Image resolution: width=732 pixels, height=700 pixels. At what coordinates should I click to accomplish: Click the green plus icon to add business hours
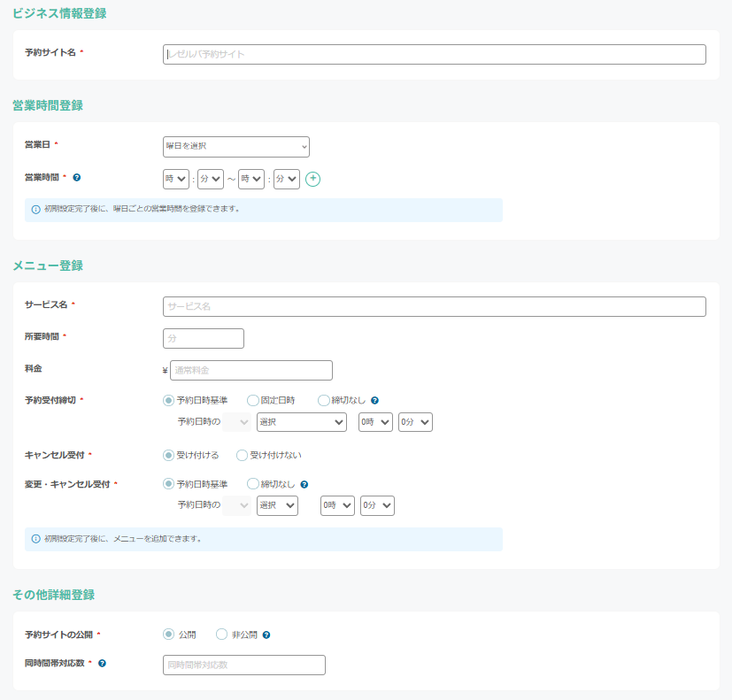point(312,179)
